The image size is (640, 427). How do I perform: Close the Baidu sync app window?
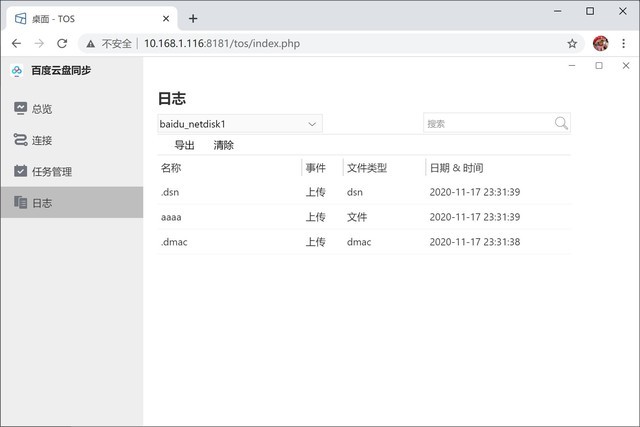click(626, 65)
